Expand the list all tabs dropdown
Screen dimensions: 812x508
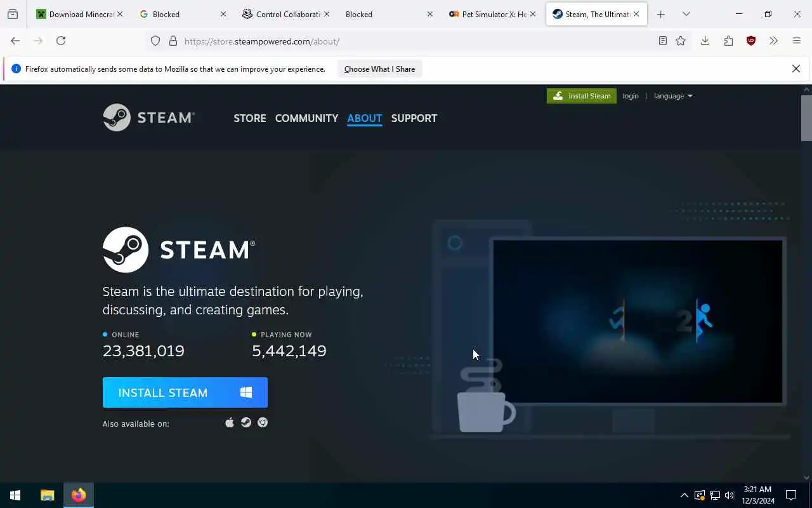coord(686,14)
